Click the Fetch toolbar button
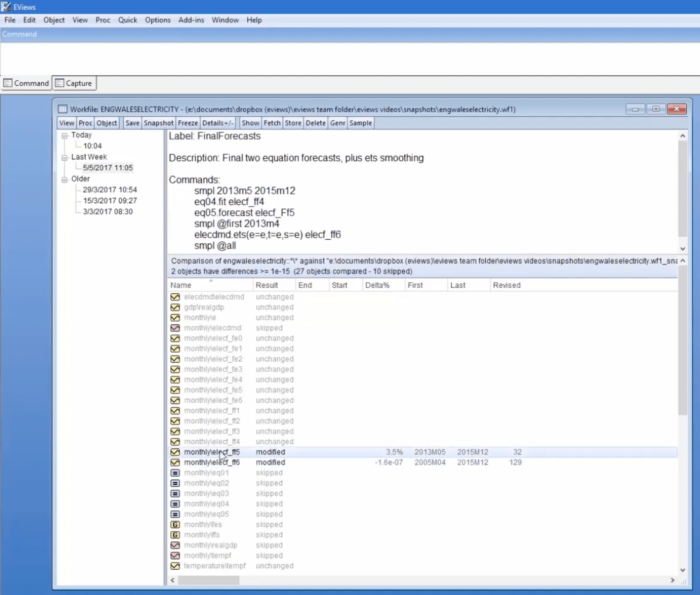700x595 pixels. tap(272, 123)
